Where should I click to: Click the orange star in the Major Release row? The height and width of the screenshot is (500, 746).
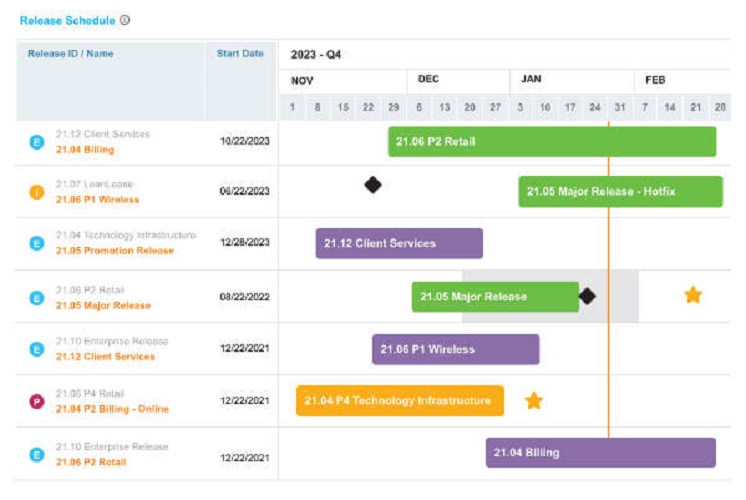tap(693, 295)
